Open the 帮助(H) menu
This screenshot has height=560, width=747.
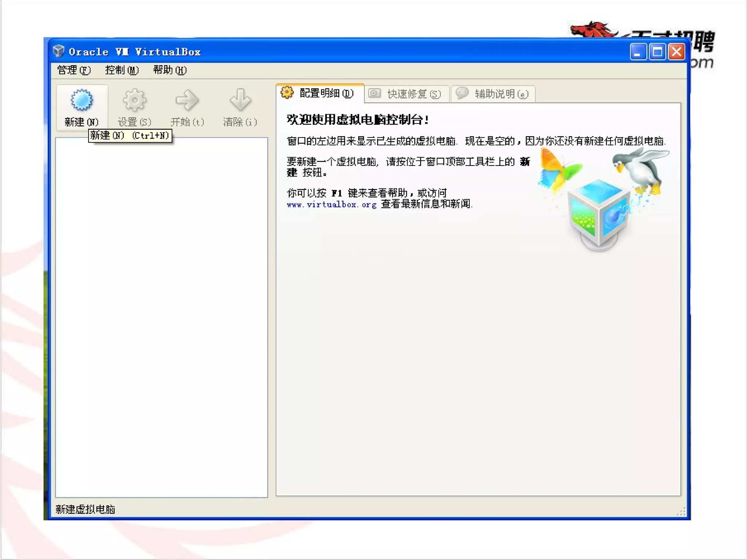(x=170, y=70)
